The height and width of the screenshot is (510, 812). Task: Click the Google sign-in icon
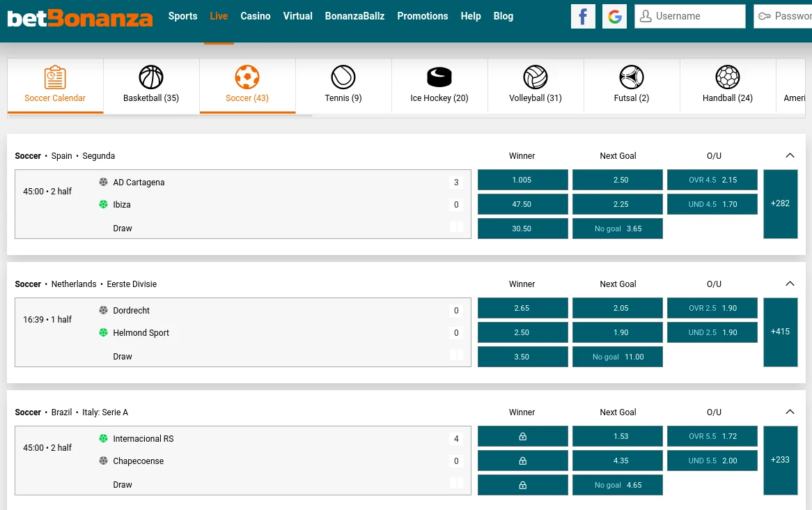tap(614, 16)
